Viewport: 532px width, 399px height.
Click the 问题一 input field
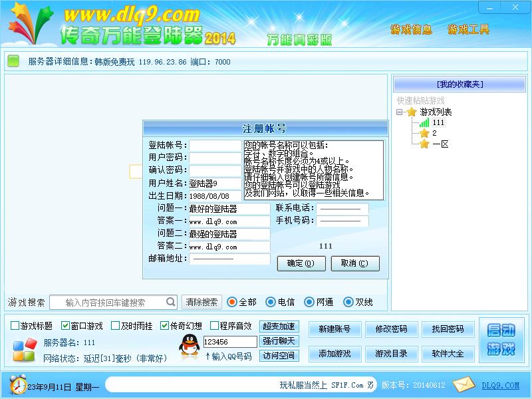pyautogui.click(x=229, y=209)
